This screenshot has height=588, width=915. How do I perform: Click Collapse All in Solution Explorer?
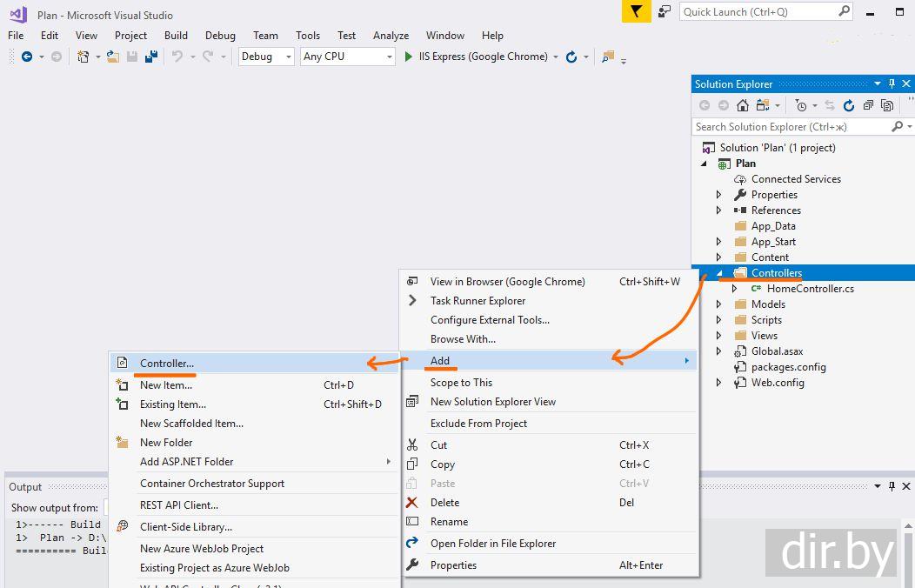[868, 105]
